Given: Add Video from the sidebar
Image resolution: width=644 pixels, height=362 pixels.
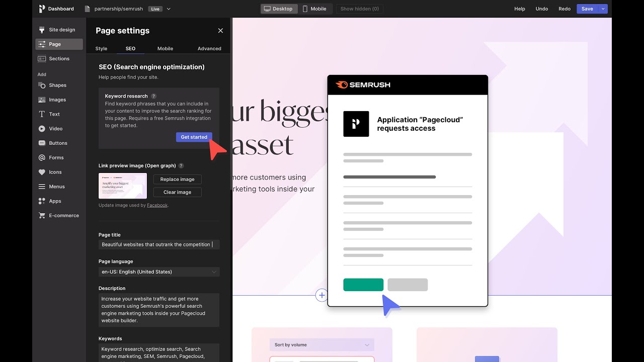Looking at the screenshot, I should (x=59, y=129).
